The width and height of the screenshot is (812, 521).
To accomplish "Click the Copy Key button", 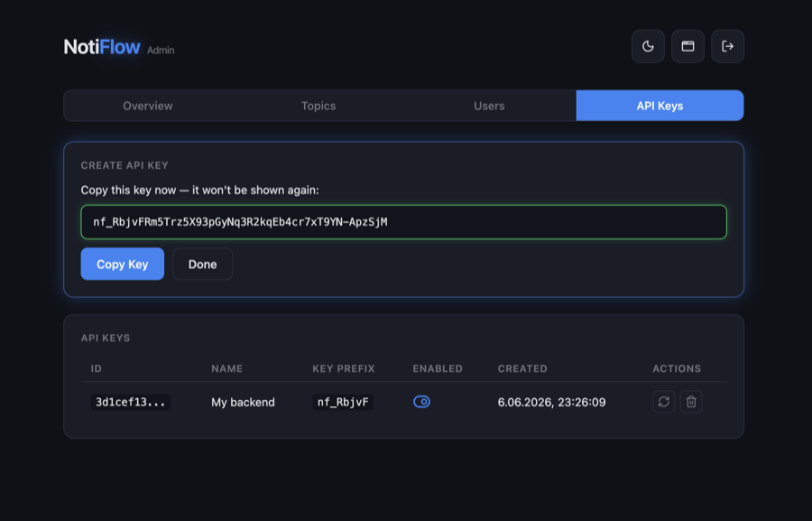I will click(x=122, y=264).
